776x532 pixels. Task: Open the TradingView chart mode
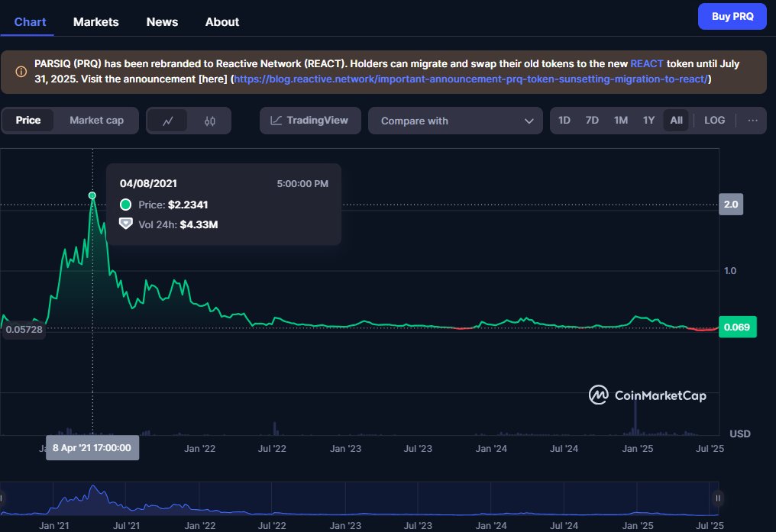(x=310, y=121)
